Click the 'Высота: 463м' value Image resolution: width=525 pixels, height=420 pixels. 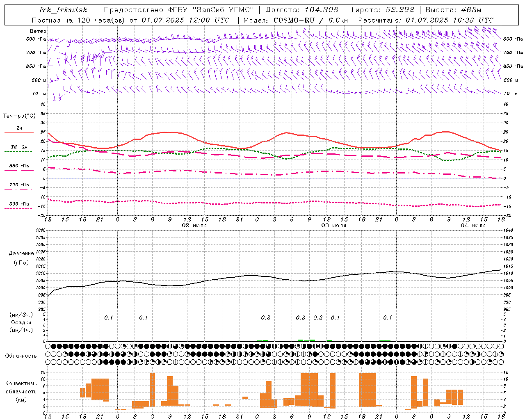point(453,10)
